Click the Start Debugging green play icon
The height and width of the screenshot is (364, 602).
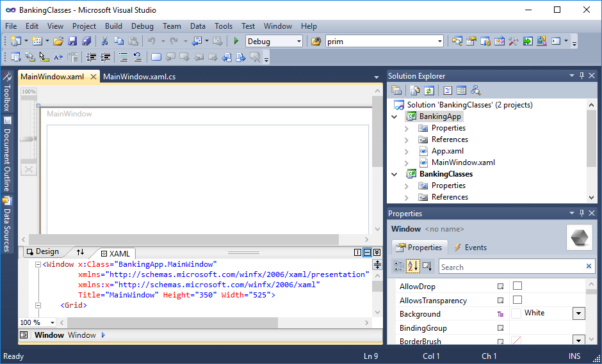coord(236,42)
